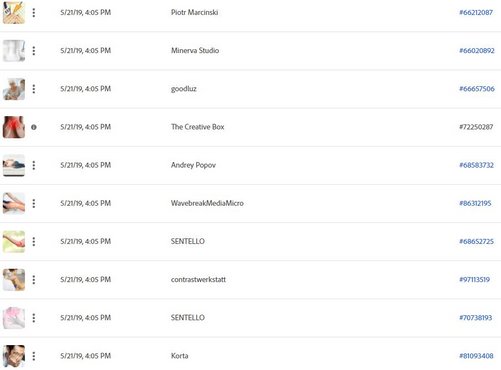Follow asset ID link #66657506
This screenshot has width=501, height=370.
477,89
